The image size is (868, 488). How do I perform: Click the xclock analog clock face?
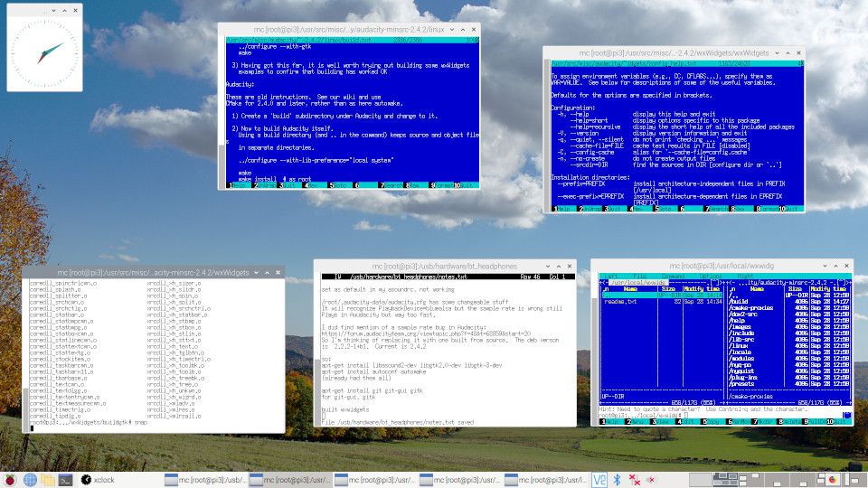tap(44, 49)
